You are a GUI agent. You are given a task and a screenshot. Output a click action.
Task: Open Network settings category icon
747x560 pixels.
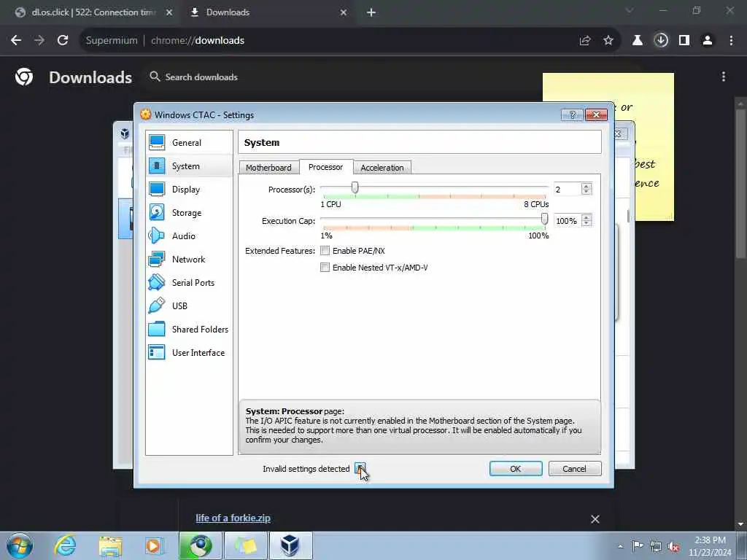(x=157, y=259)
